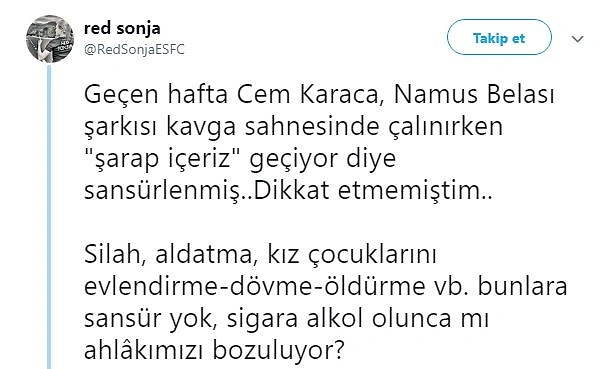
Task: Click the phrase kız çocuklarını
Action: pos(352,255)
